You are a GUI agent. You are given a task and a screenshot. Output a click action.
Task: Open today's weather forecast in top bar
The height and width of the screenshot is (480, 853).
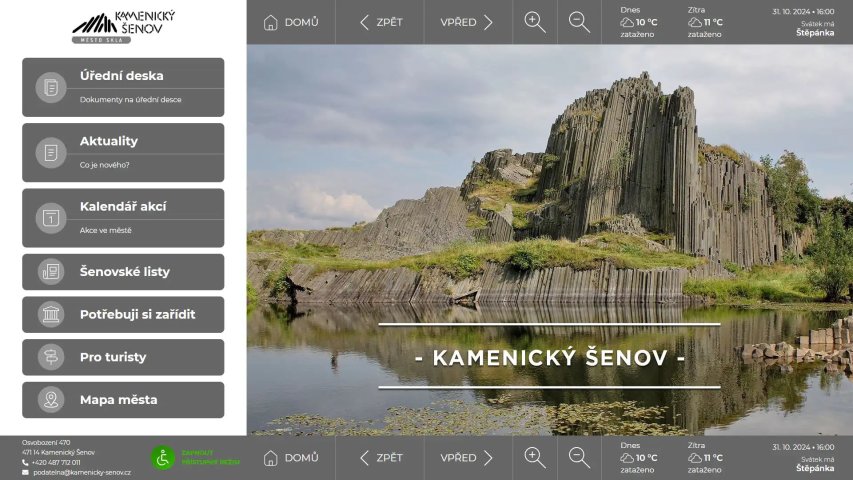point(640,22)
